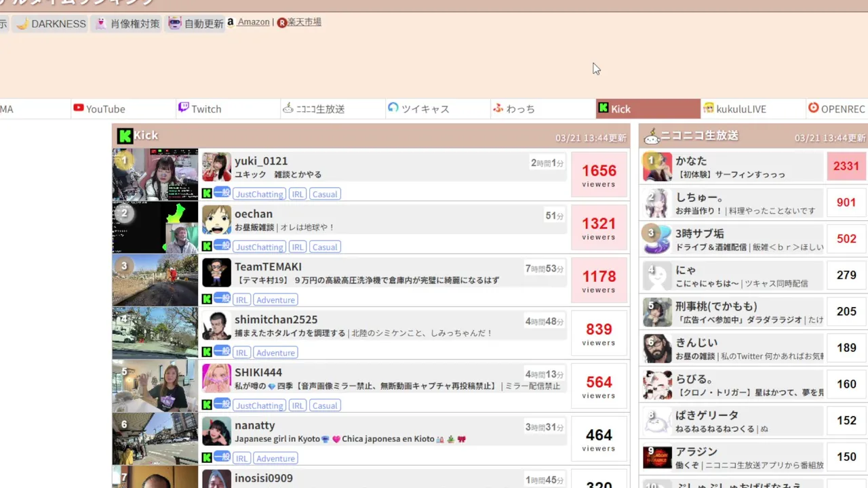Open the SHIKI444 channel name
Viewport: 868px width, 488px height.
click(x=258, y=373)
